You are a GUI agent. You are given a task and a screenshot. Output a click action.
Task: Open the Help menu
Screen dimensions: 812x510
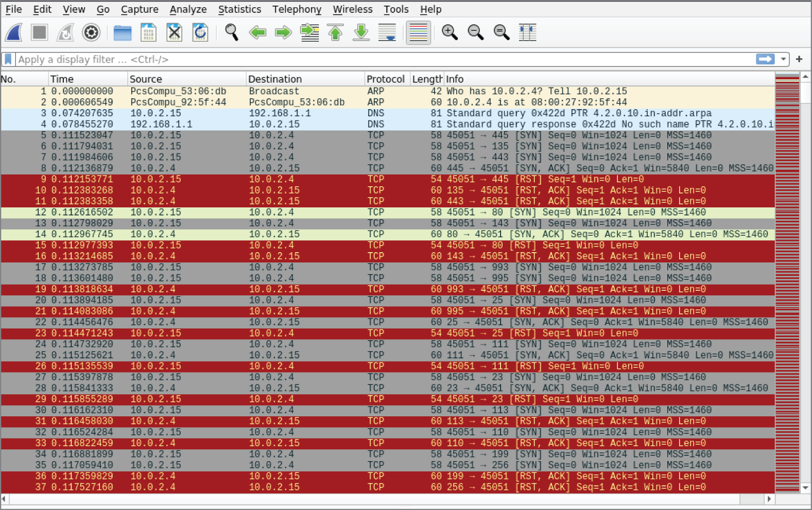(430, 9)
